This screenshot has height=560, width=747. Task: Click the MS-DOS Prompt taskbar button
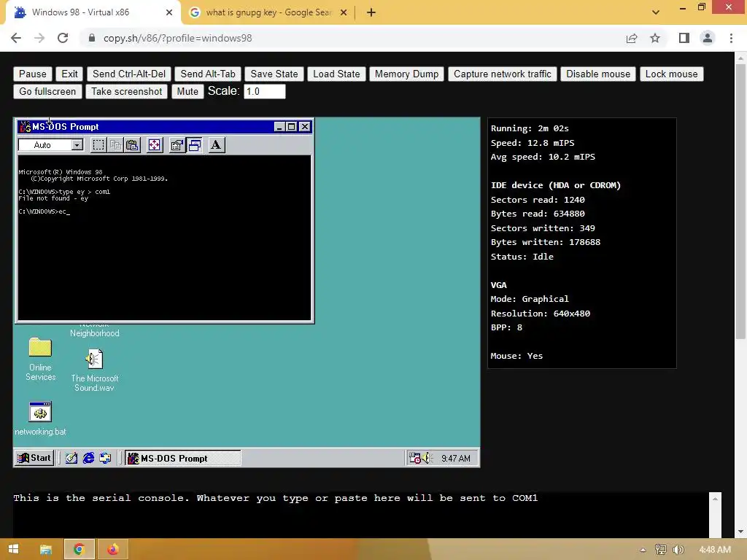pyautogui.click(x=183, y=458)
